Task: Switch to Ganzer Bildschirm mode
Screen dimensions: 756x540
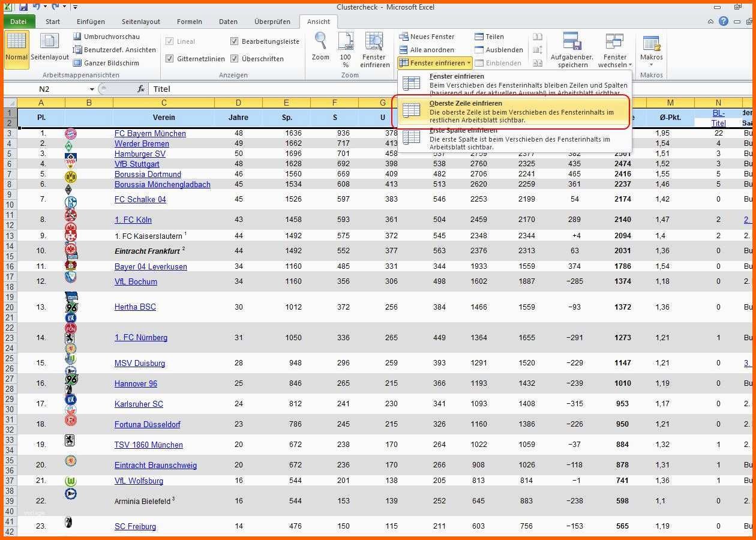Action: click(106, 63)
